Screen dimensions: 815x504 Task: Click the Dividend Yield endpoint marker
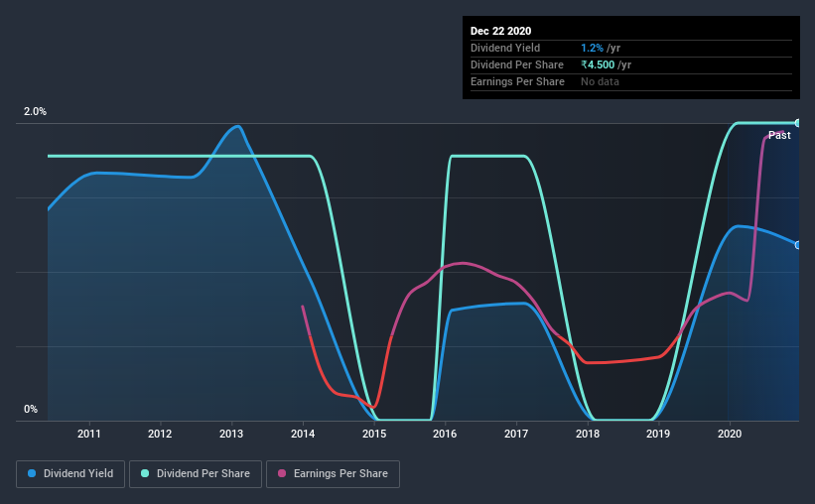[798, 245]
